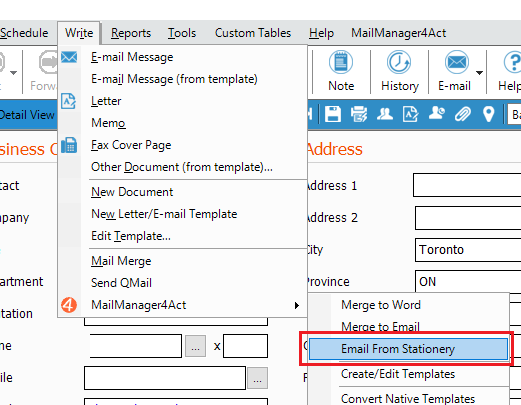Click the paperclip attach icon
Image resolution: width=521 pixels, height=405 pixels.
coord(463,114)
